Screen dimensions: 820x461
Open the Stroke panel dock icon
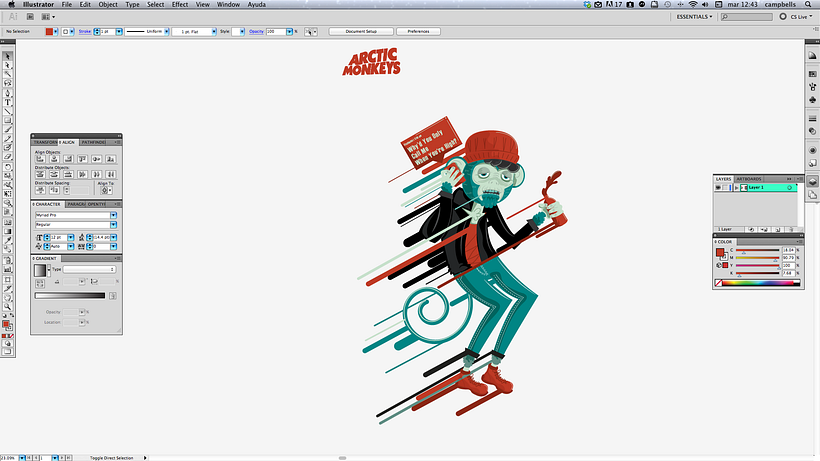pos(812,119)
